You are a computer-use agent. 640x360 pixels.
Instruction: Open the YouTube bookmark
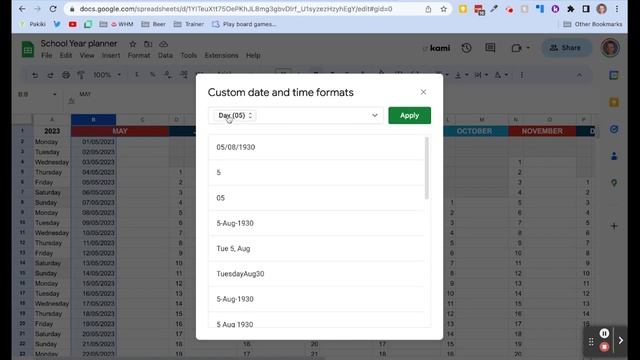(x=73, y=24)
